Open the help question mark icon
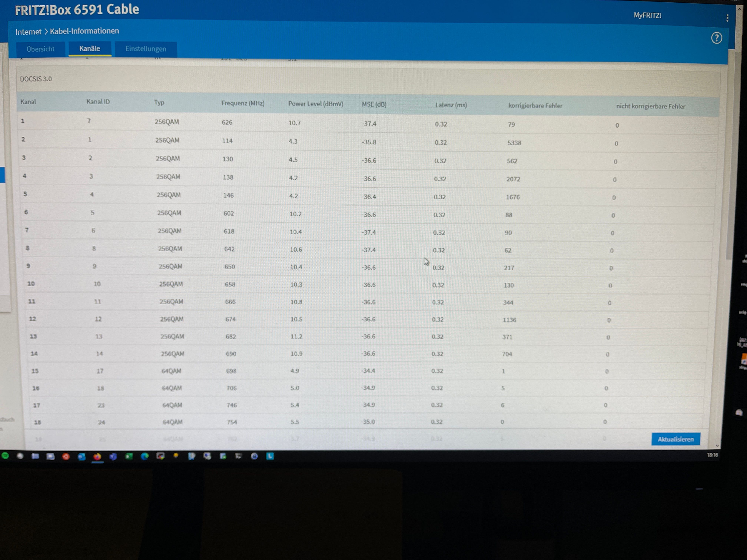This screenshot has height=560, width=747. click(717, 38)
